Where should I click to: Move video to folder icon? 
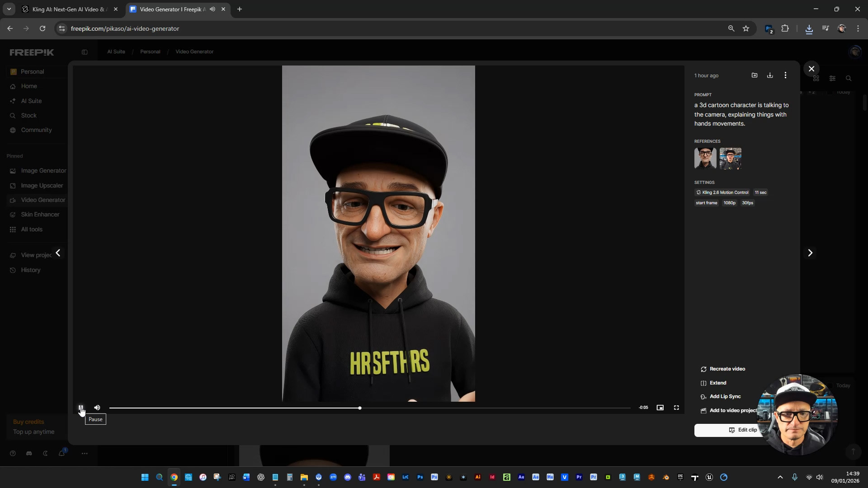755,75
